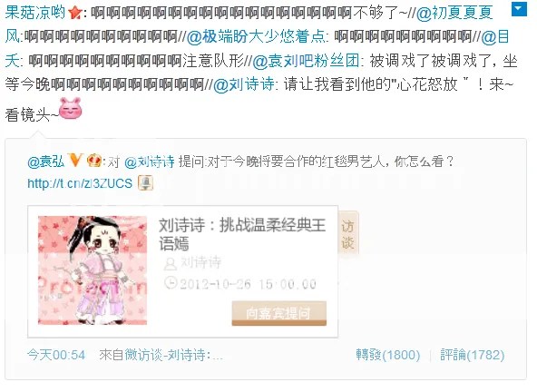Click the microphone interview icon after the link
The height and width of the screenshot is (392, 537).
tap(145, 183)
